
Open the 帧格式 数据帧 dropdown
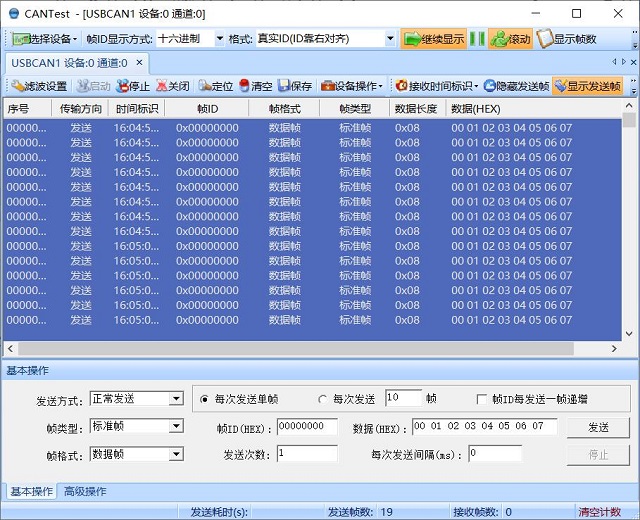pos(176,454)
